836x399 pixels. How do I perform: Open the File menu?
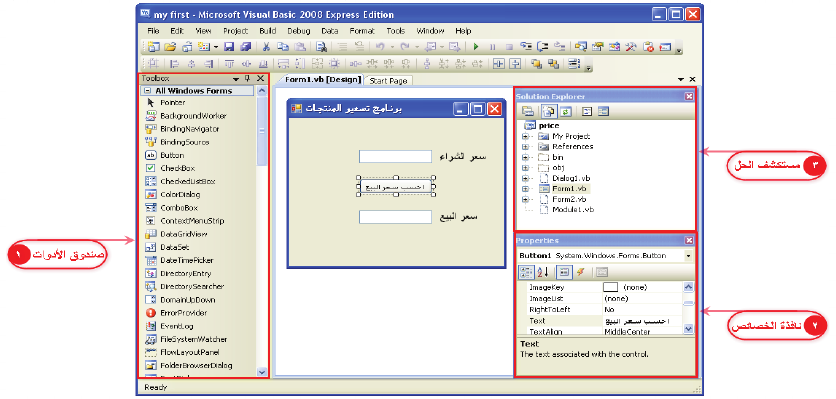click(153, 31)
